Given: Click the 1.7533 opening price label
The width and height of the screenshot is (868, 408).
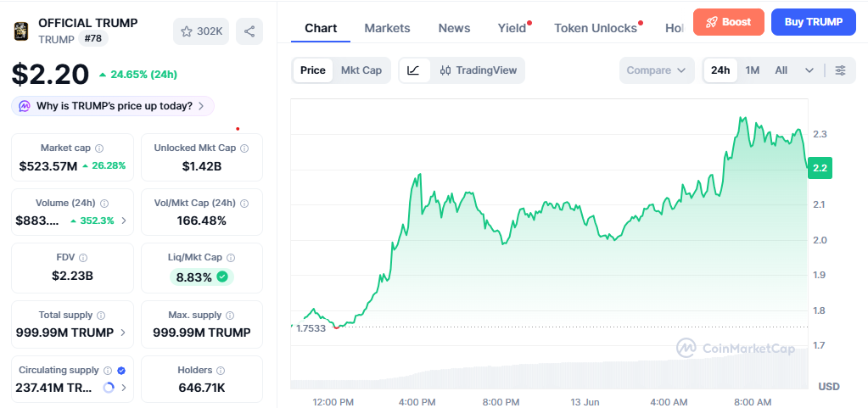Looking at the screenshot, I should click(311, 328).
